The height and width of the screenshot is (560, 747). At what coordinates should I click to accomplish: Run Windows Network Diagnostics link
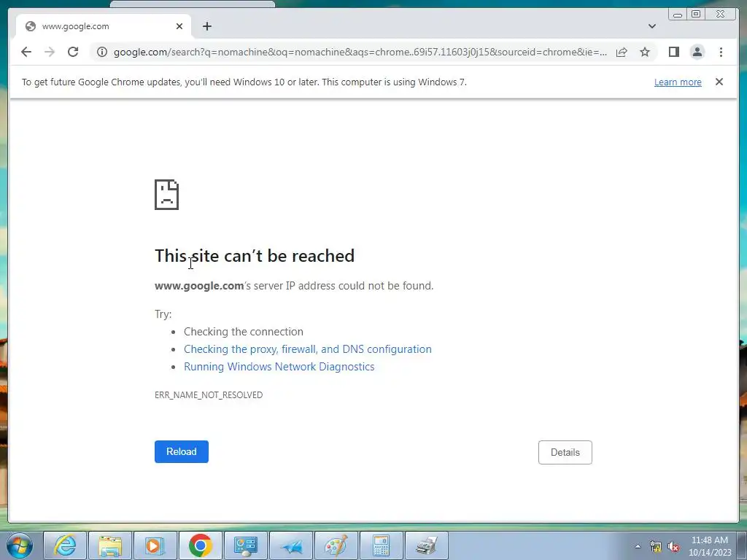(x=279, y=367)
